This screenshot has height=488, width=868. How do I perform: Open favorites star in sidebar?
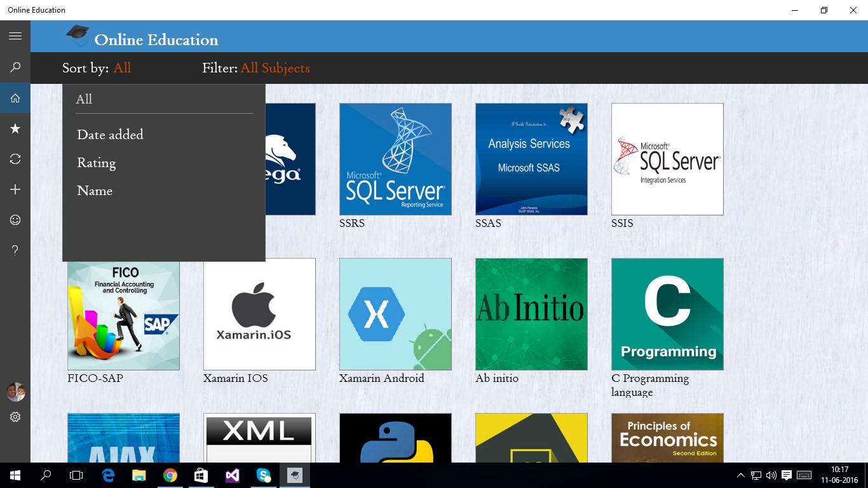coord(15,129)
